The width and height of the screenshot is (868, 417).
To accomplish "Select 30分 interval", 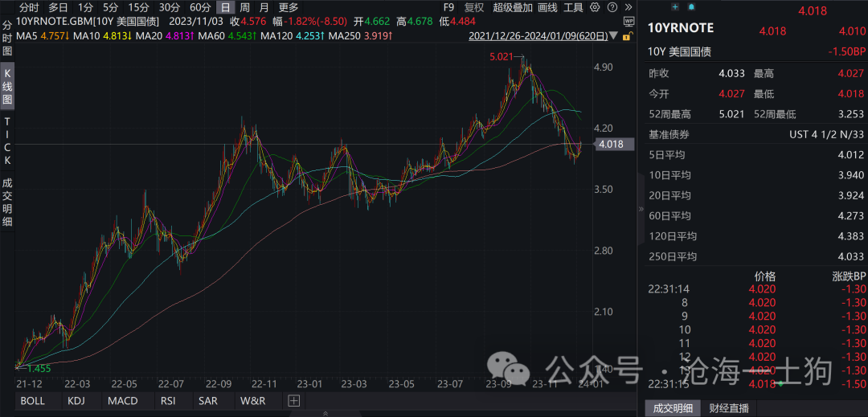I will [x=169, y=7].
